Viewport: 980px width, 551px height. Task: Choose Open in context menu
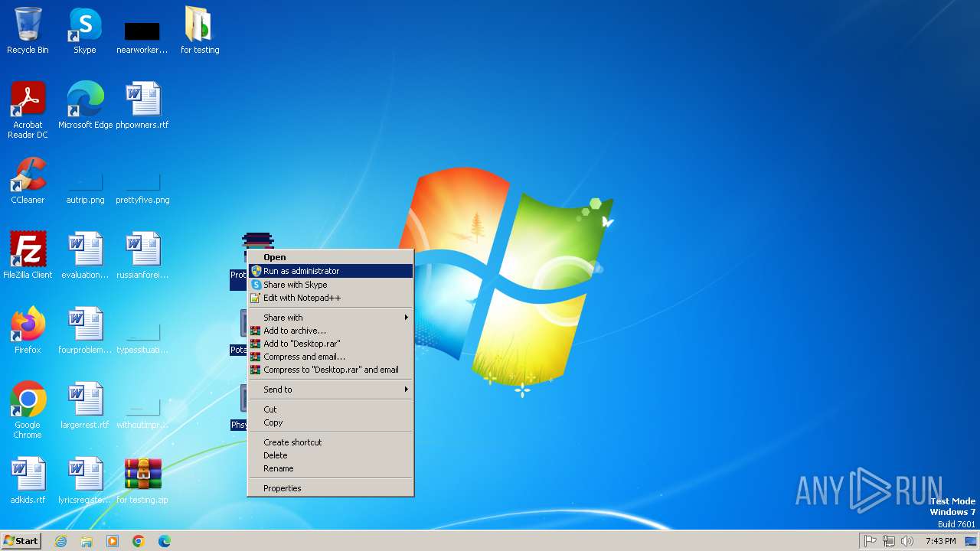[x=331, y=257]
